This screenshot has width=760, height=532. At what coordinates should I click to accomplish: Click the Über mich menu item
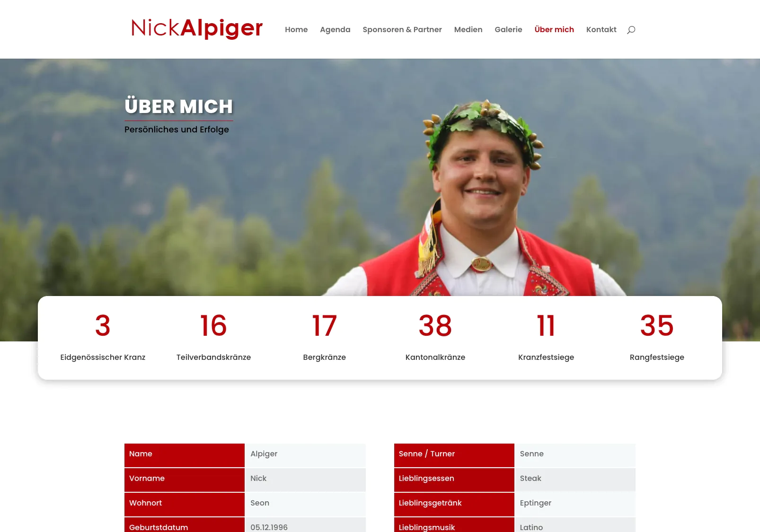554,29
